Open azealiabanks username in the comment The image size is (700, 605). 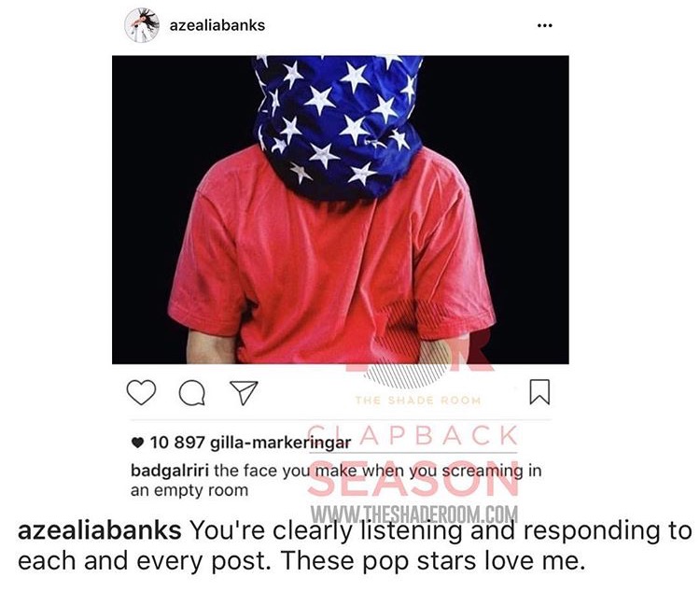coord(99,531)
